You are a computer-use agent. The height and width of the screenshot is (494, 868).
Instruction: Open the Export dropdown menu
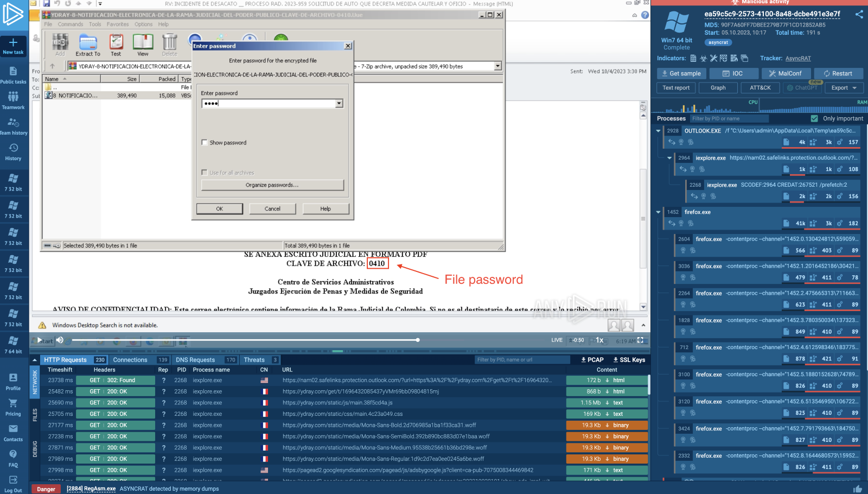844,88
